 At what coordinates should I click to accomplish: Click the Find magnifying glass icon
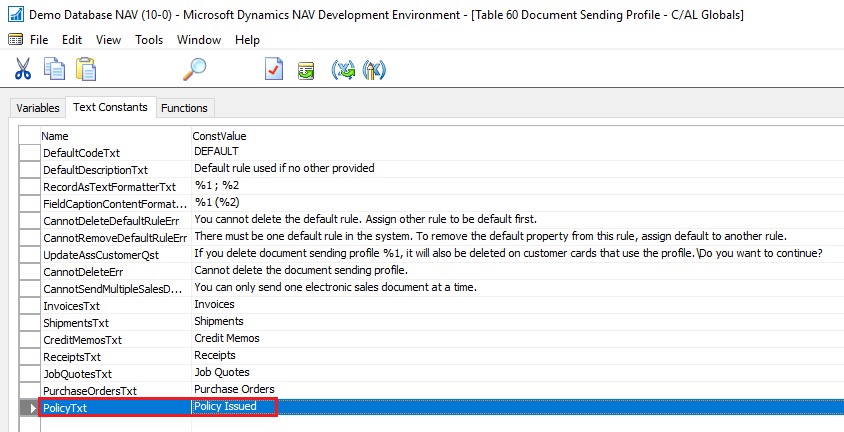[x=194, y=69]
